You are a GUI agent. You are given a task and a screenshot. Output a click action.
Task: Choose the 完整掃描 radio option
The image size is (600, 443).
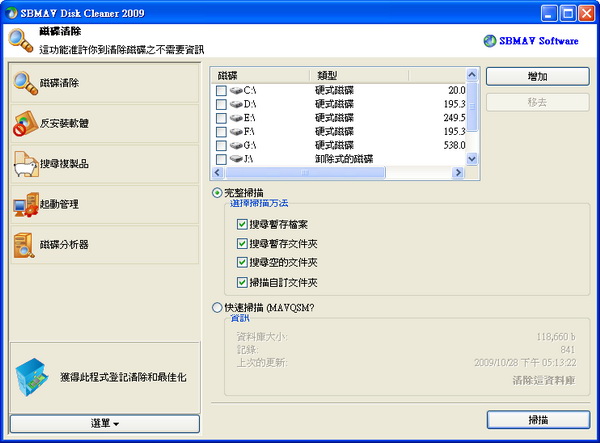tap(216, 192)
